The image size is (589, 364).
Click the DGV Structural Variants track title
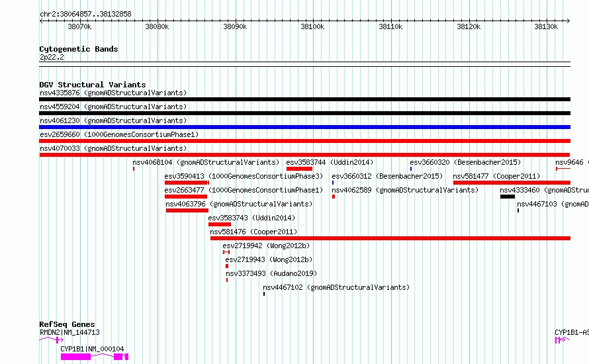(93, 85)
